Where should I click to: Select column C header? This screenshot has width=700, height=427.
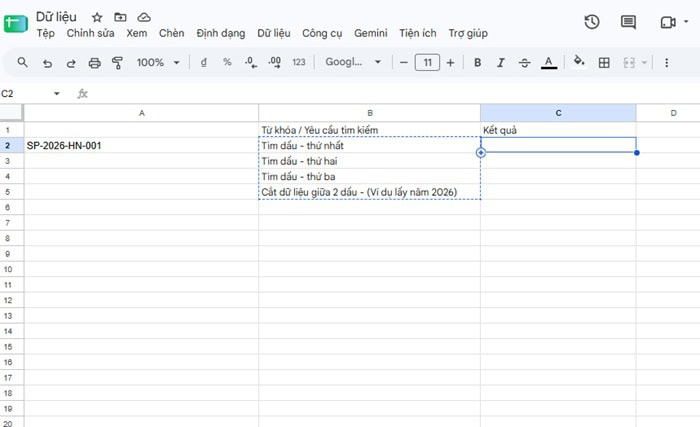[558, 113]
